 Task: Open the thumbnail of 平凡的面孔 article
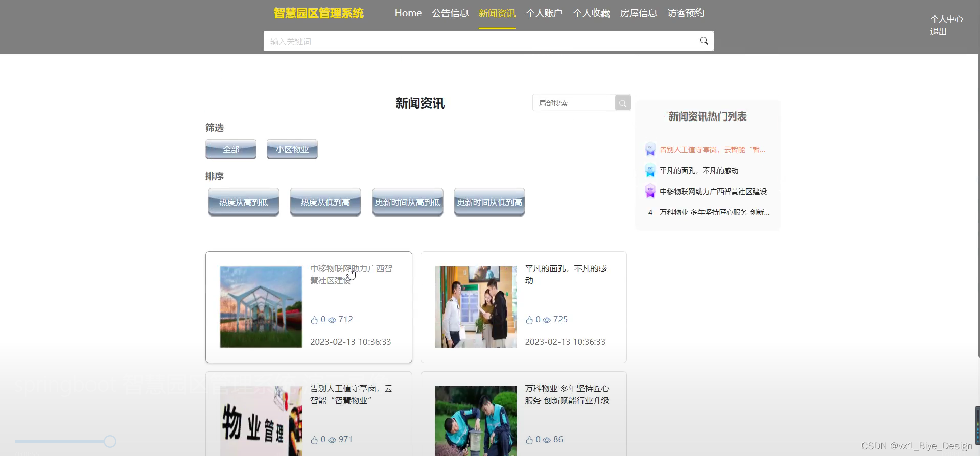pyautogui.click(x=476, y=307)
